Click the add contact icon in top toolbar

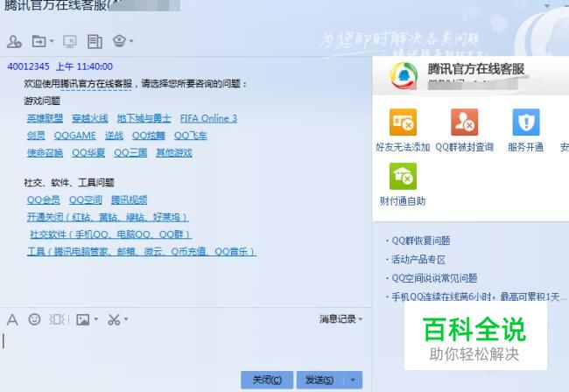(14, 41)
